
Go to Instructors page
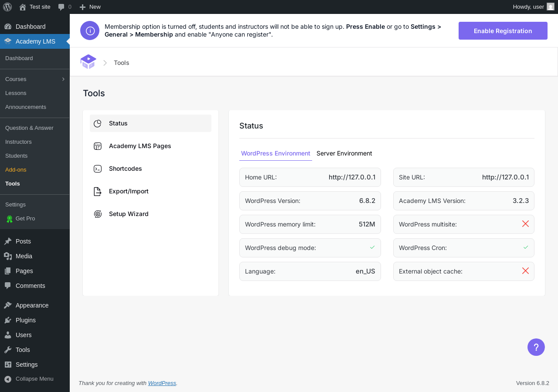(18, 142)
